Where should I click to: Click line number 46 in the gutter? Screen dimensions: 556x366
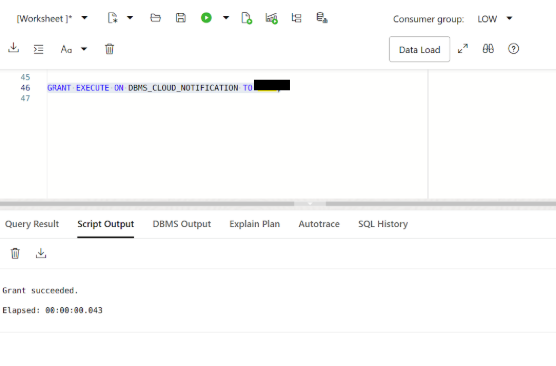pos(25,88)
